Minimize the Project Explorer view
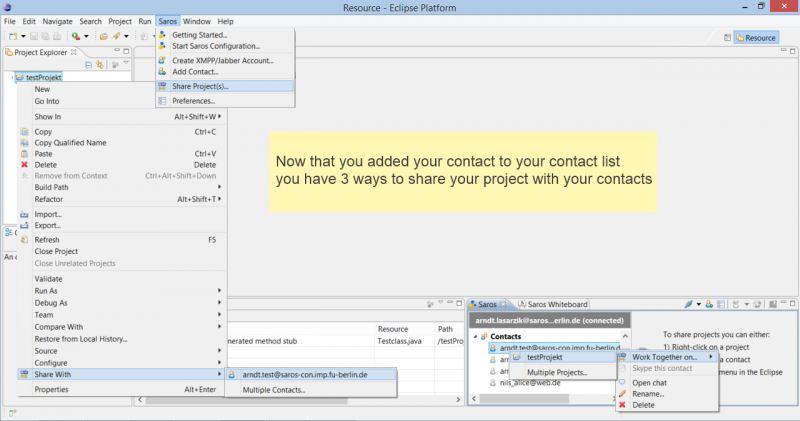This screenshot has width=800, height=421. pos(117,51)
